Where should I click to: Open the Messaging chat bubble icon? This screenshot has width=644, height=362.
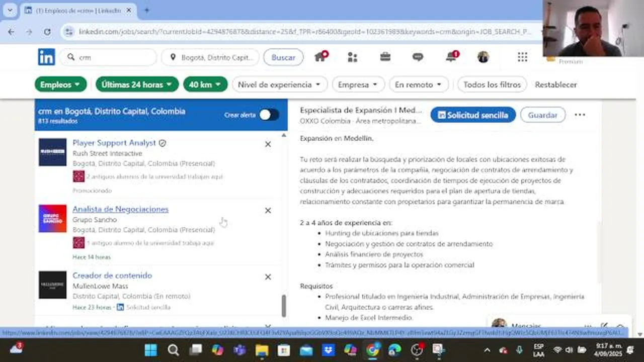418,57
